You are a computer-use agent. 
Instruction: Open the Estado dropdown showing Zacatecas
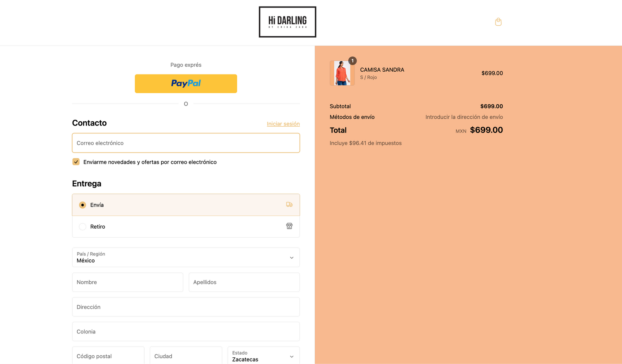pos(263,356)
